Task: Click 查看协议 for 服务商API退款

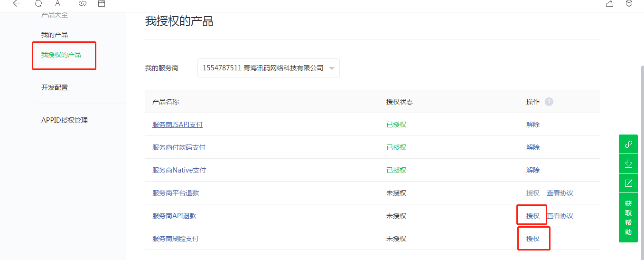Action: point(560,216)
